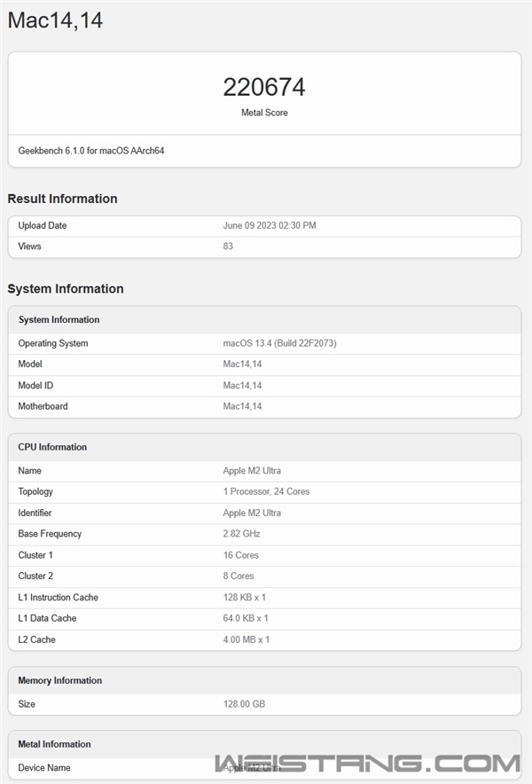Select the 128 KB x 1 value
Viewport: 532px width, 784px height.
pos(245,597)
